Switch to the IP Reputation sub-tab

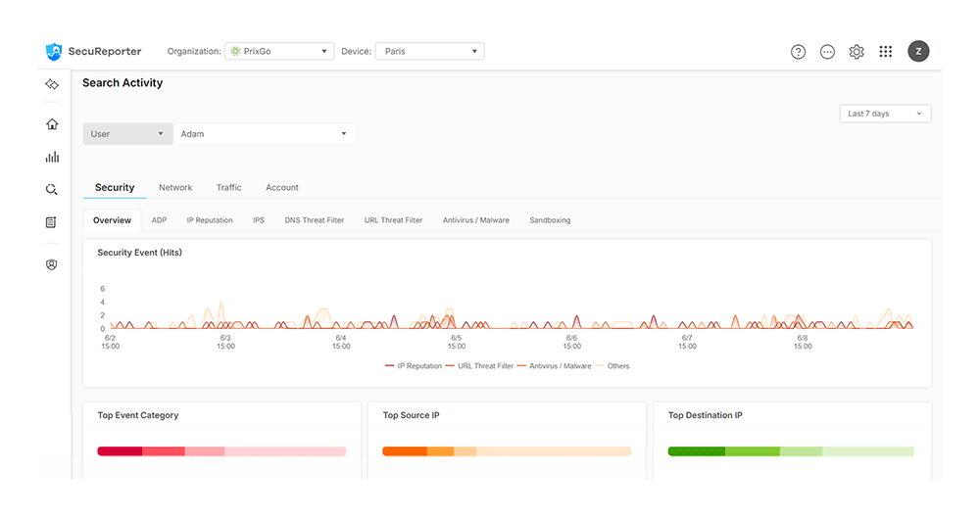[x=210, y=220]
